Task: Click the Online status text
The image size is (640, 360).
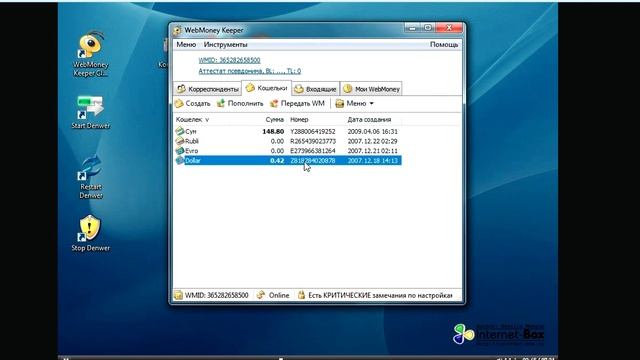Action: pos(279,295)
